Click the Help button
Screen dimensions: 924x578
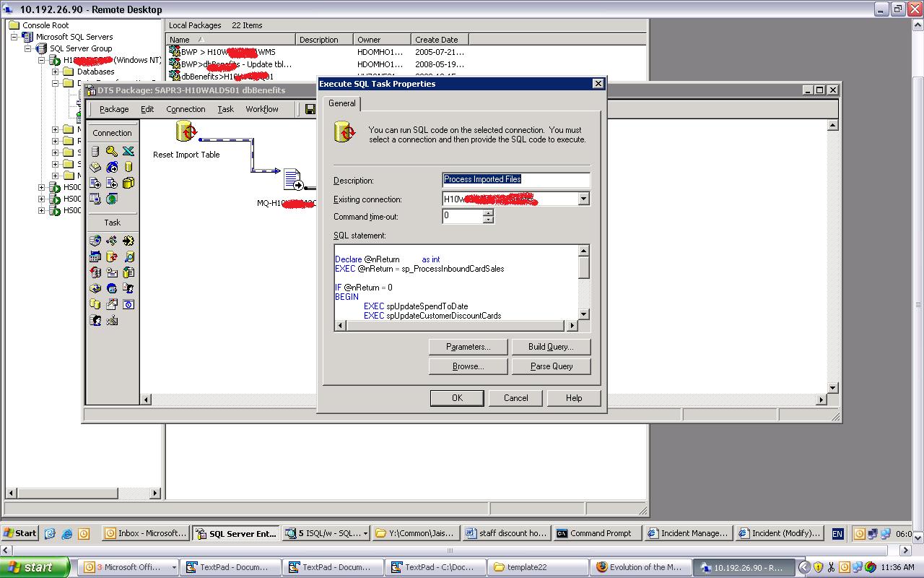click(x=574, y=398)
